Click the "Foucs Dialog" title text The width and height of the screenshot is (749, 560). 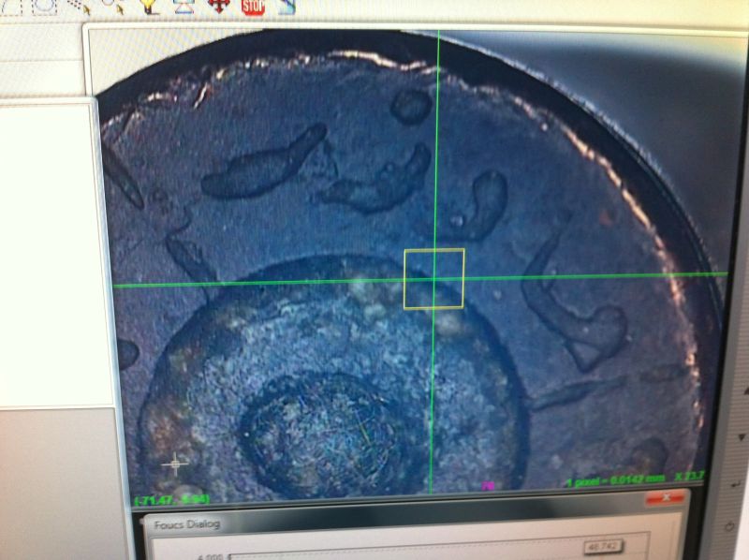[x=186, y=524]
